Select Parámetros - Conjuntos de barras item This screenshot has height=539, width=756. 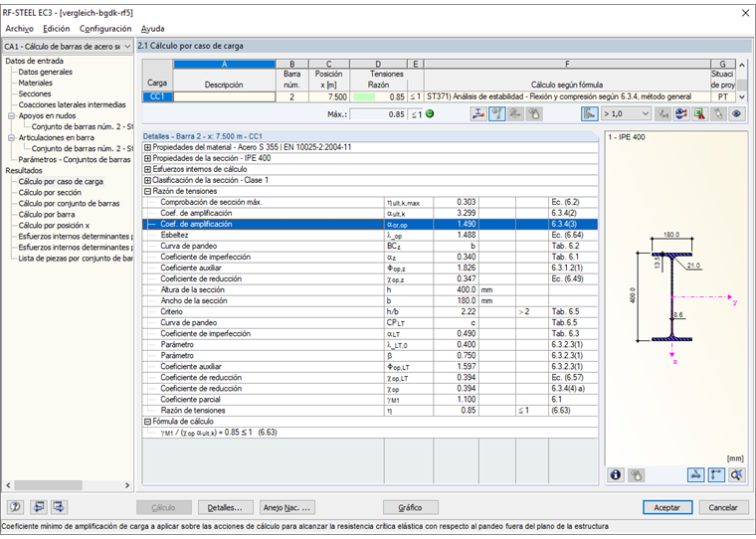coord(75,159)
